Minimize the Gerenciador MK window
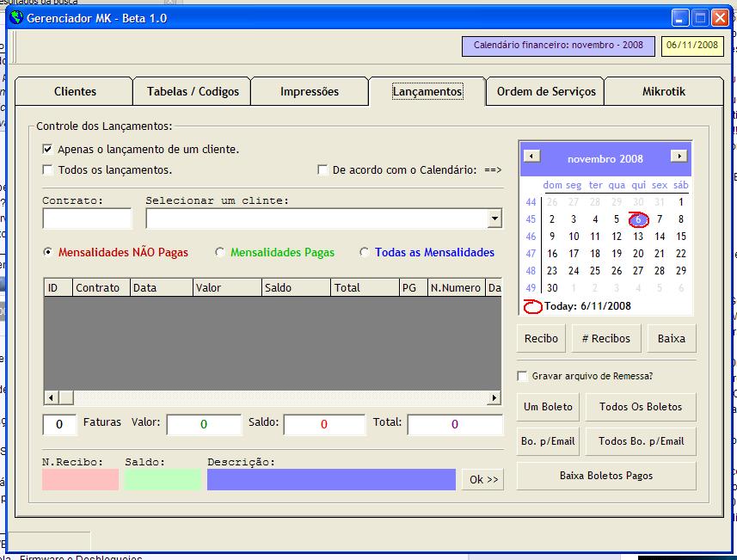The width and height of the screenshot is (737, 560). [x=679, y=18]
